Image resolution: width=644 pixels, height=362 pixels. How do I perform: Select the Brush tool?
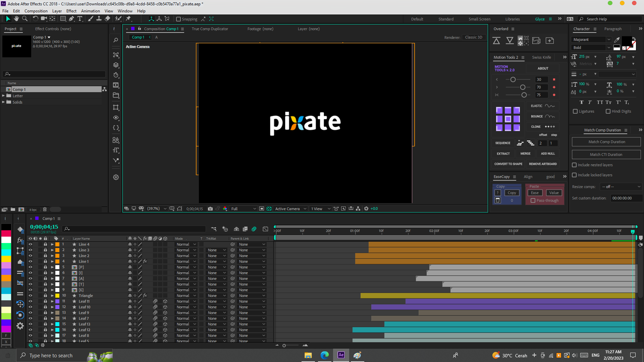point(91,19)
